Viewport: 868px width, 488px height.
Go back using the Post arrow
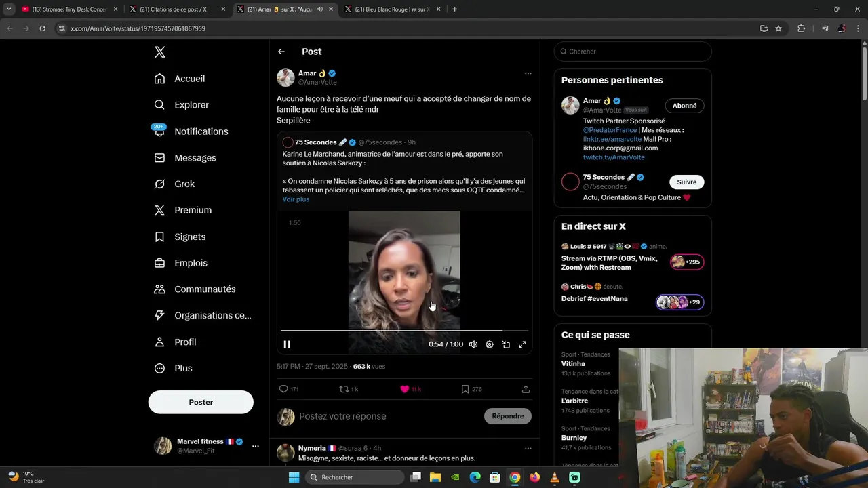[x=281, y=52]
